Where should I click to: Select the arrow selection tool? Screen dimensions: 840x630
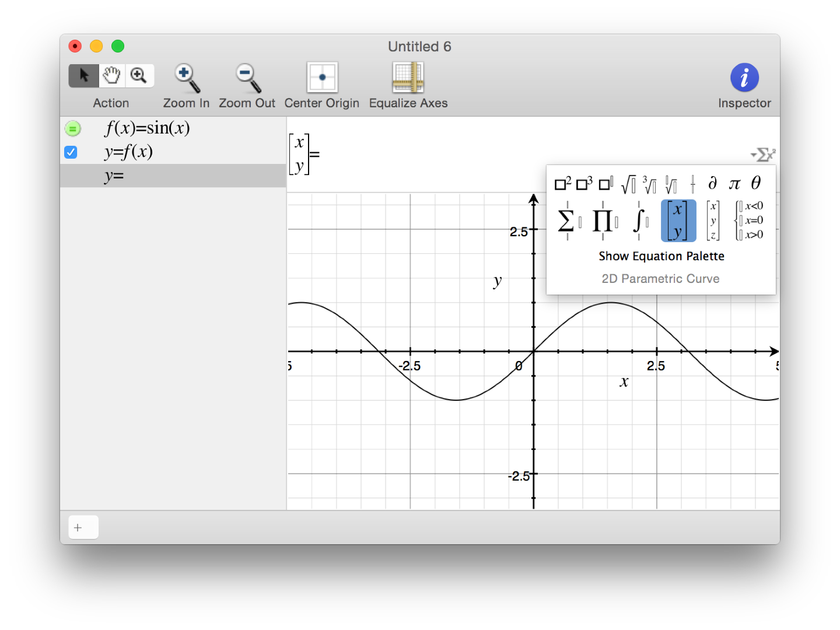point(83,75)
